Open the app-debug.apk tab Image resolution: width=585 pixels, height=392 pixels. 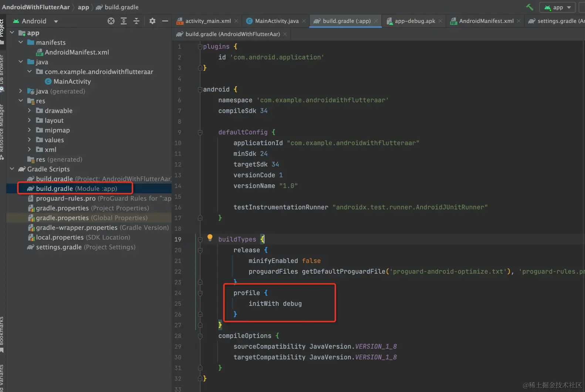tap(415, 21)
